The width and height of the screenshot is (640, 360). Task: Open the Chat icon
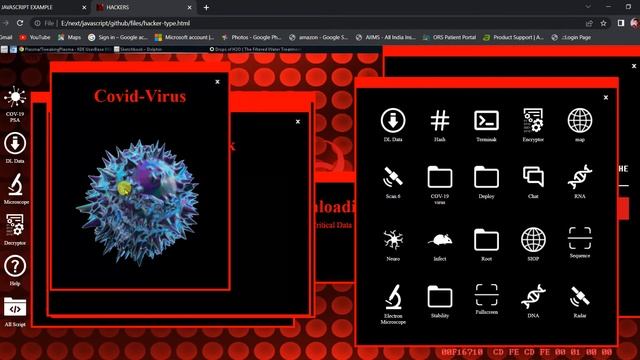point(533,181)
